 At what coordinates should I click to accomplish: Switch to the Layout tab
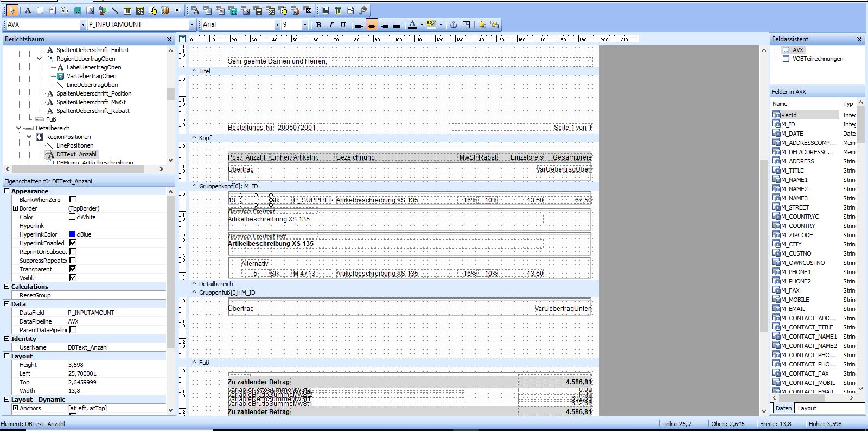(x=807, y=408)
